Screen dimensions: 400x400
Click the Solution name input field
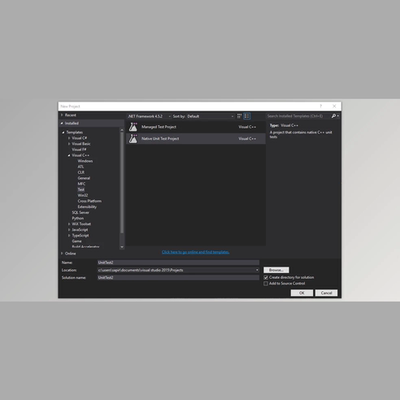(x=178, y=277)
